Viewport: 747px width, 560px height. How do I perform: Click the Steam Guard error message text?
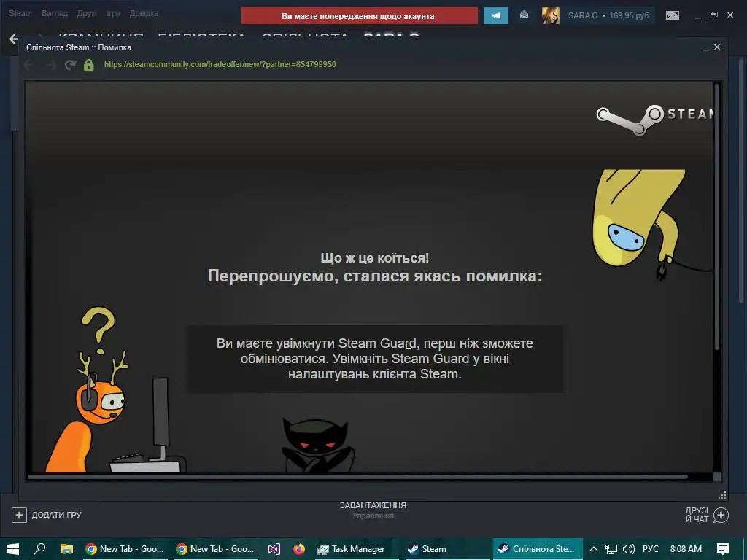(x=375, y=359)
